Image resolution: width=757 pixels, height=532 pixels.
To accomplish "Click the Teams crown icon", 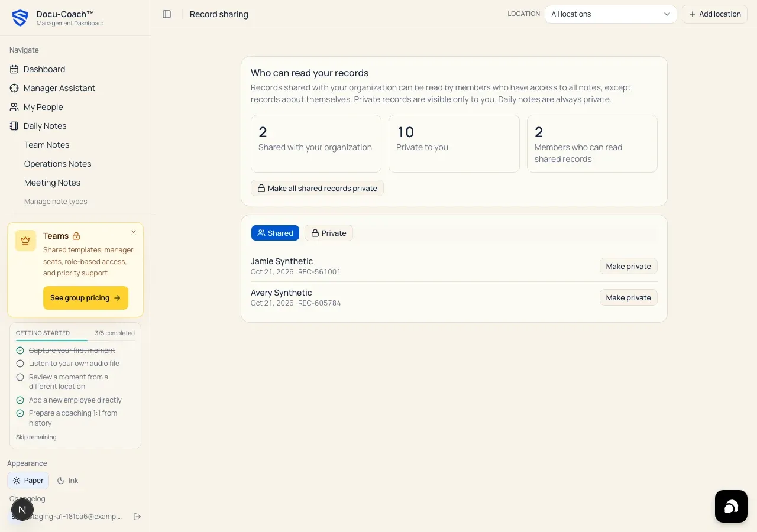I will pyautogui.click(x=25, y=241).
